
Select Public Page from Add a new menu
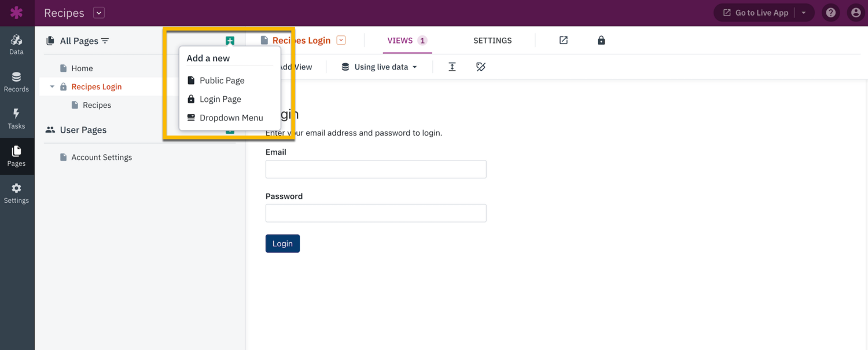(222, 81)
